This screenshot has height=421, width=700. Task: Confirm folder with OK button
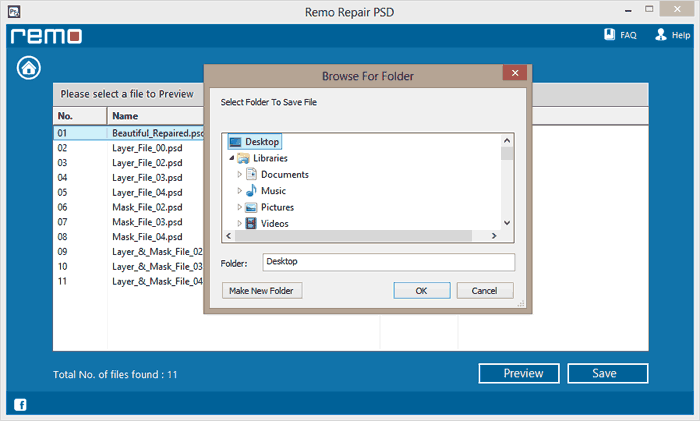421,291
